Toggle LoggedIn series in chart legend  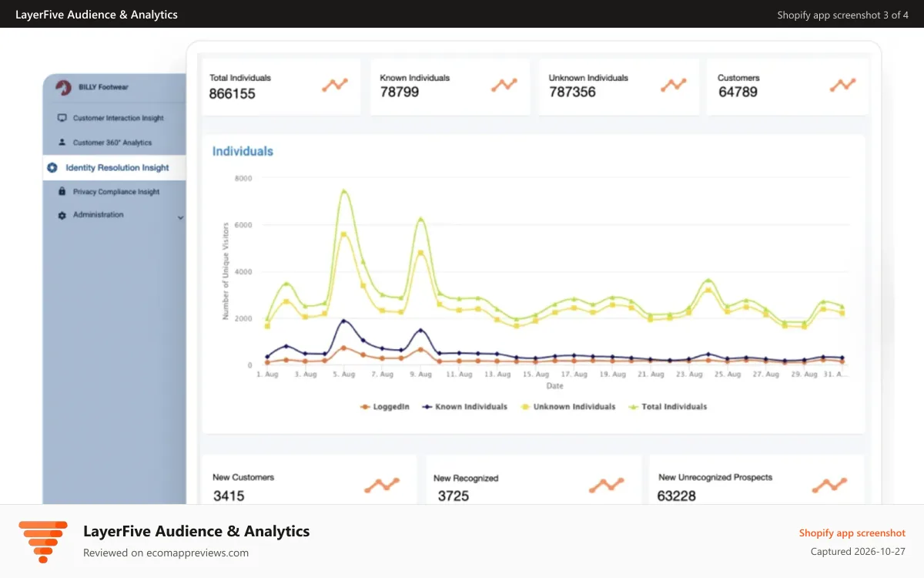(x=385, y=406)
